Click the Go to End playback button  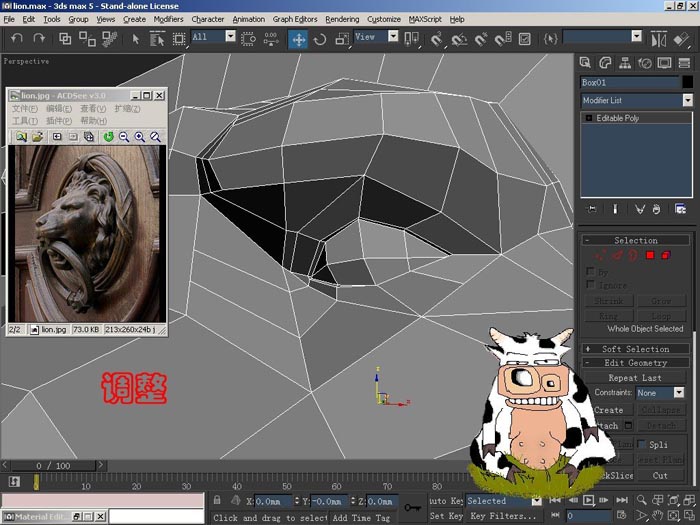pos(622,500)
